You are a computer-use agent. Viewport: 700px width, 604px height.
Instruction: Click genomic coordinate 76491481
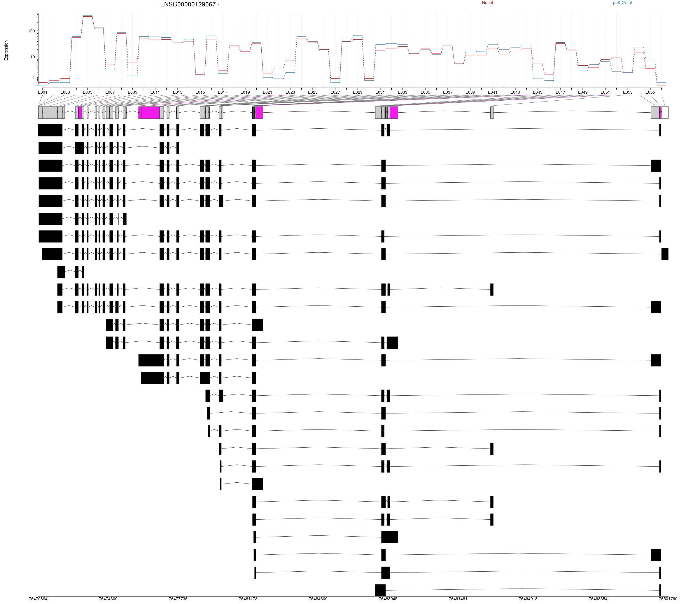click(458, 599)
